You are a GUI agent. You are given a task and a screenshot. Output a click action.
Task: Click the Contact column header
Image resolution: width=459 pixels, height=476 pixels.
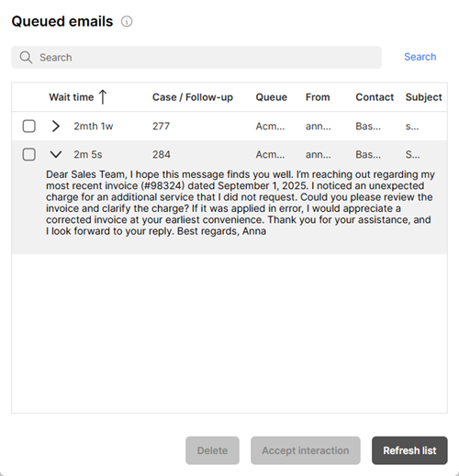(x=375, y=97)
